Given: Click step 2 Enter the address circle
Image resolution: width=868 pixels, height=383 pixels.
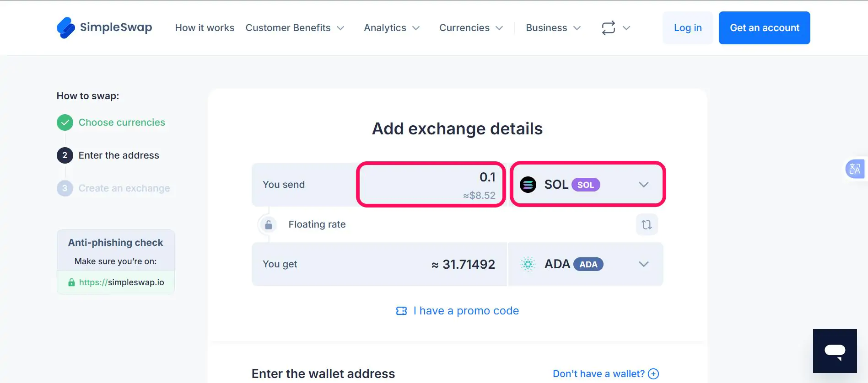Looking at the screenshot, I should [65, 155].
